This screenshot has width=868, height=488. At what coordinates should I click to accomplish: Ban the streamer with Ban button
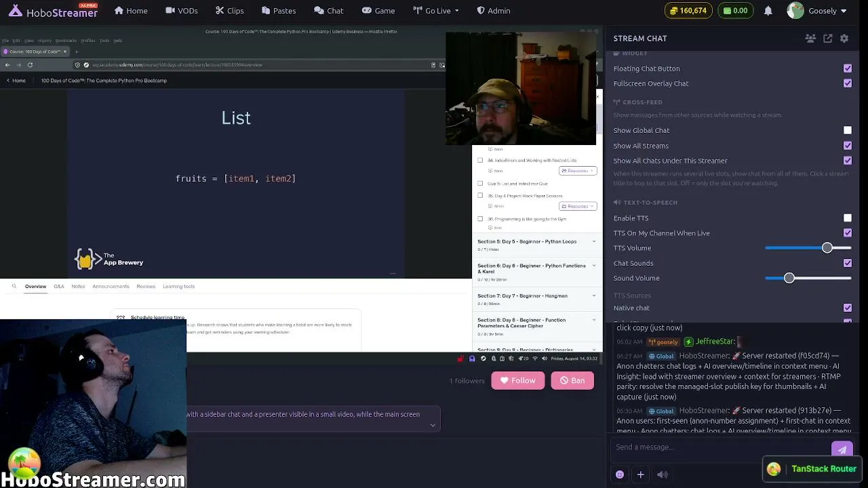click(x=572, y=381)
